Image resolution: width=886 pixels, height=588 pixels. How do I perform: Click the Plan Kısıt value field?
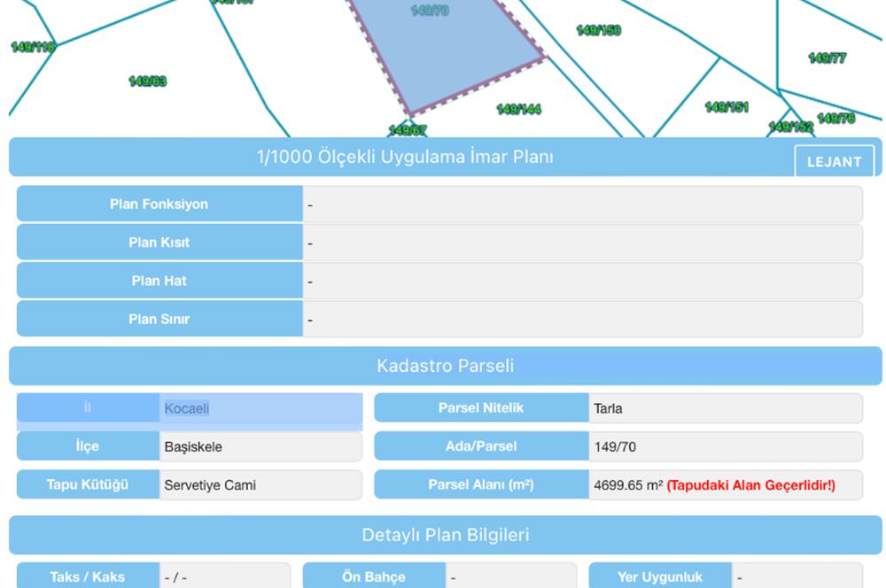[583, 243]
